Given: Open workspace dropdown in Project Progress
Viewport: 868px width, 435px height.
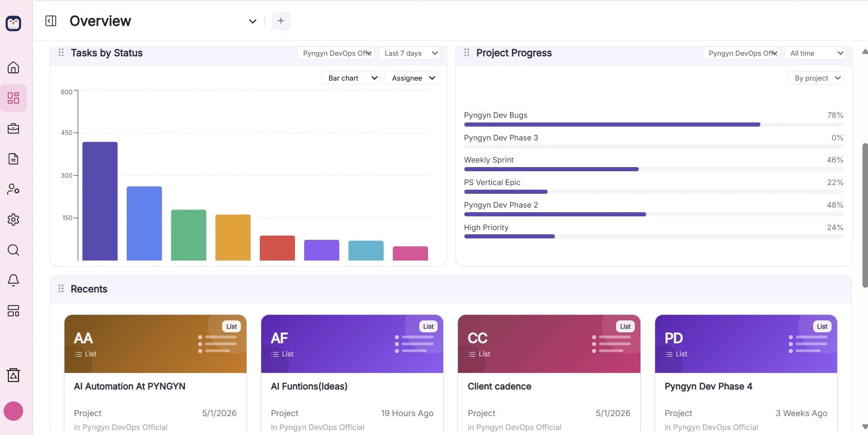Looking at the screenshot, I should pyautogui.click(x=742, y=53).
